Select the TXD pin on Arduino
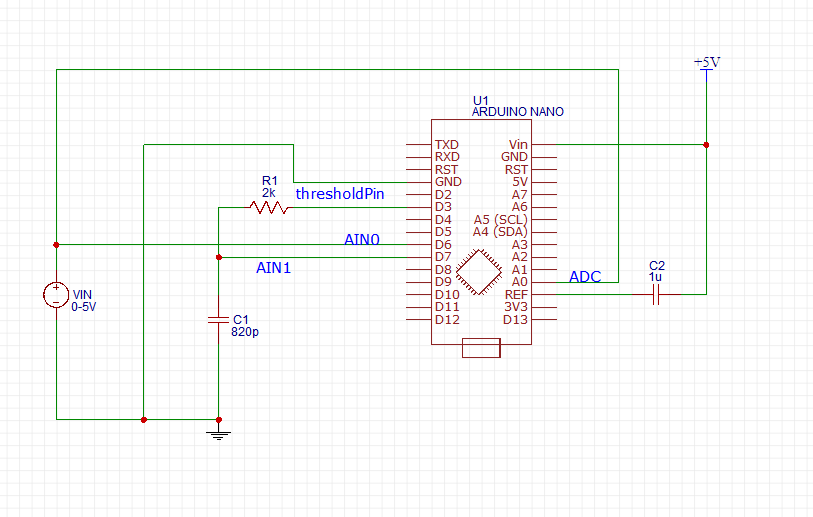The image size is (813, 517). (446, 144)
